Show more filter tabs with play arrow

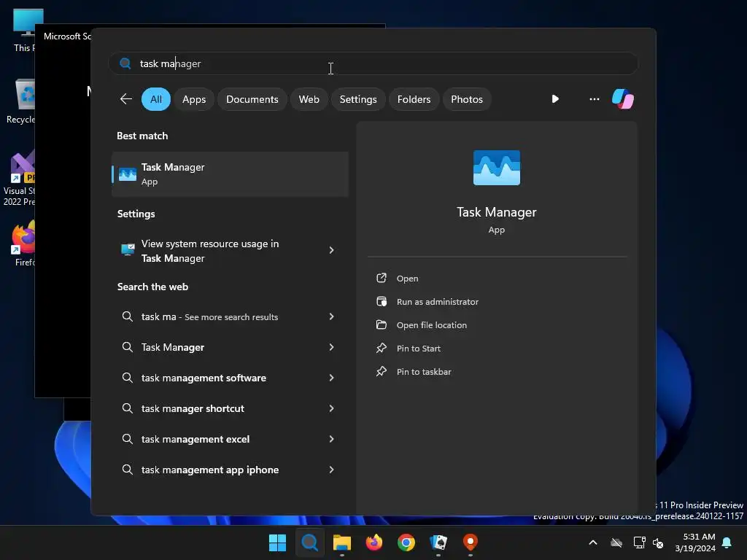555,99
